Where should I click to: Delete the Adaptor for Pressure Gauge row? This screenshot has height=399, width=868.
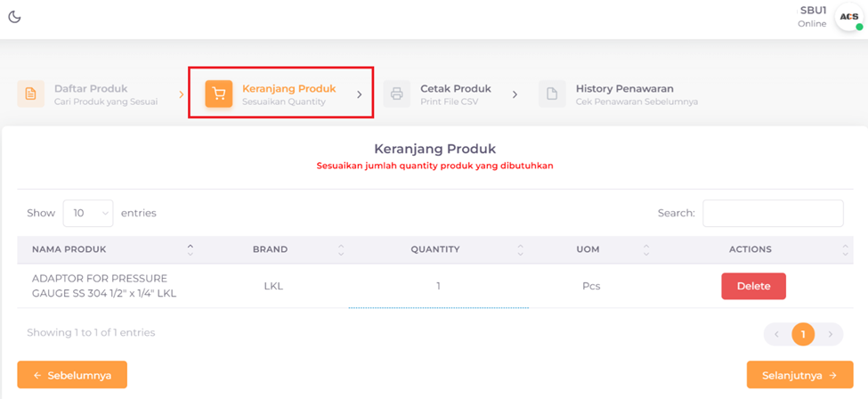[753, 286]
